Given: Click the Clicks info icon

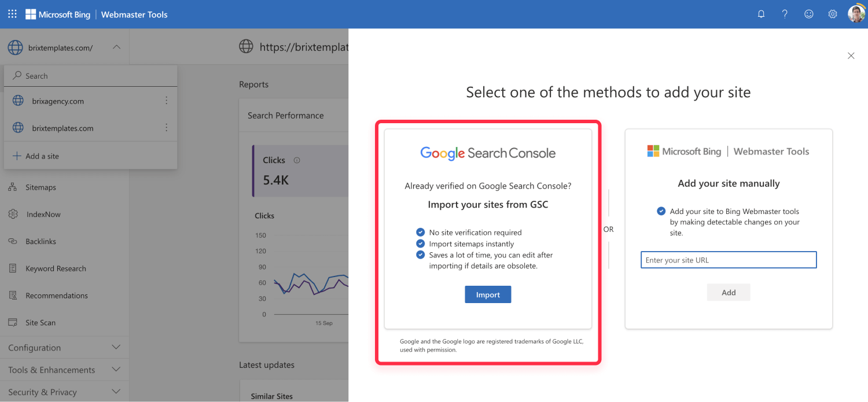Looking at the screenshot, I should pos(297,160).
